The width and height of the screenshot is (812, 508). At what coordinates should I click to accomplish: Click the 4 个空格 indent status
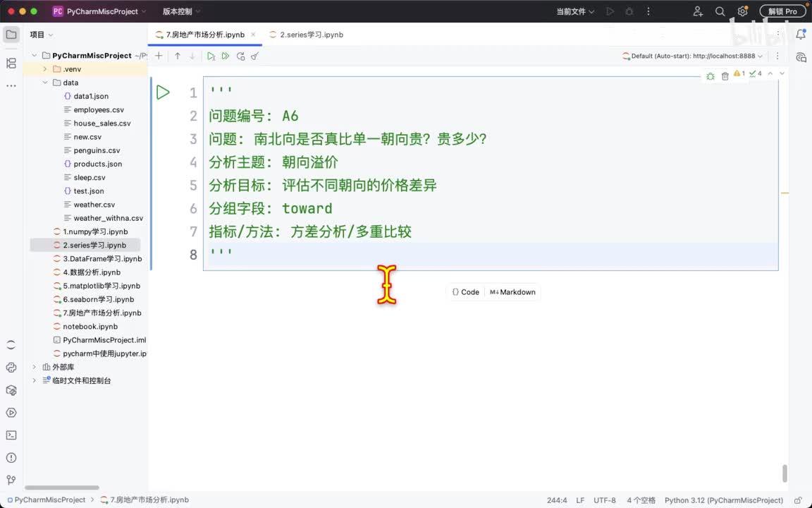(641, 500)
